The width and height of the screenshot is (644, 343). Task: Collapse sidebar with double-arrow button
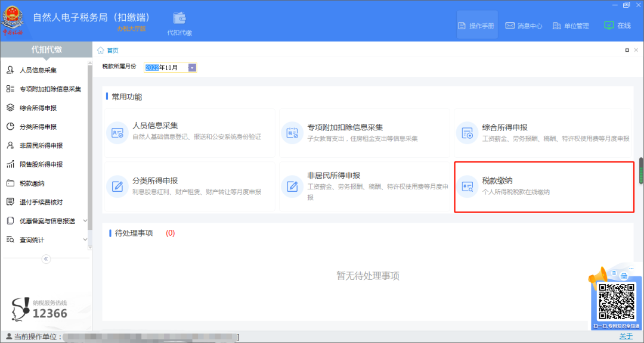click(x=46, y=259)
